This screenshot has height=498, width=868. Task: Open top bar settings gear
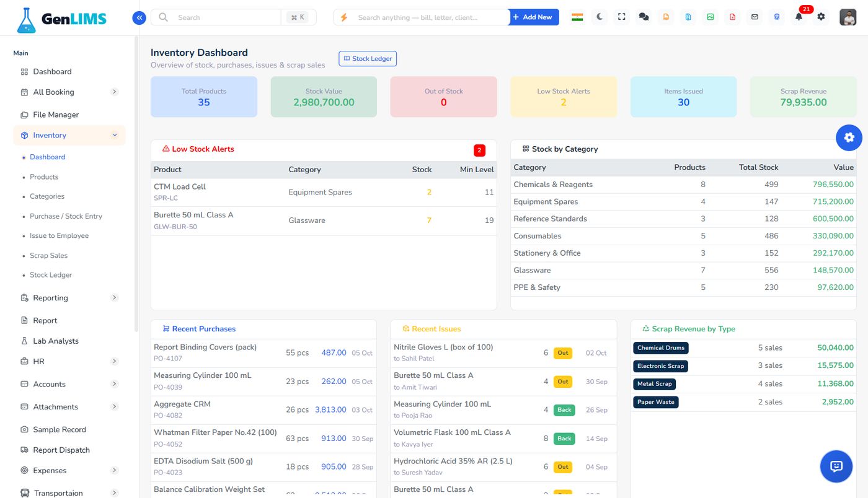tap(821, 17)
